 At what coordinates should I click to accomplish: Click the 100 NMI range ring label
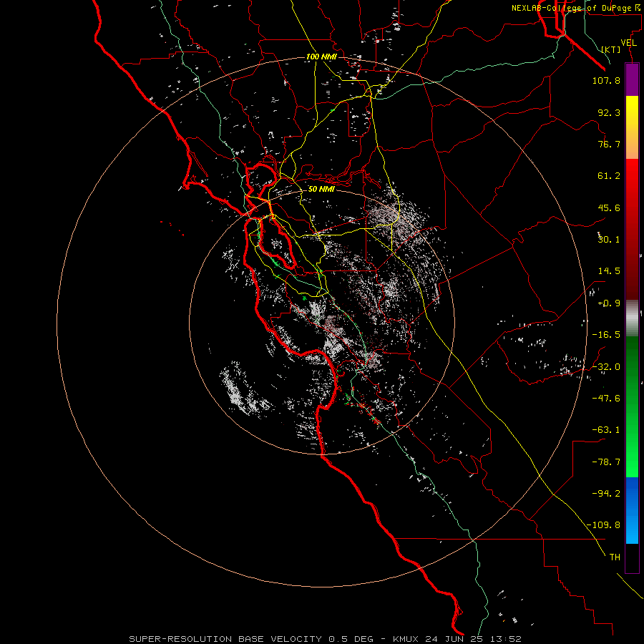click(321, 57)
